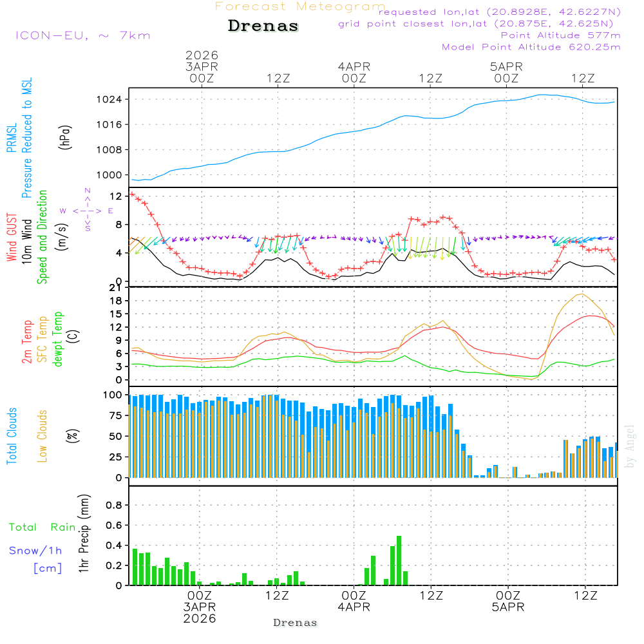The height and width of the screenshot is (644, 644).
Task: Select the blue Total Clouds legend label
Action: [x=12, y=436]
